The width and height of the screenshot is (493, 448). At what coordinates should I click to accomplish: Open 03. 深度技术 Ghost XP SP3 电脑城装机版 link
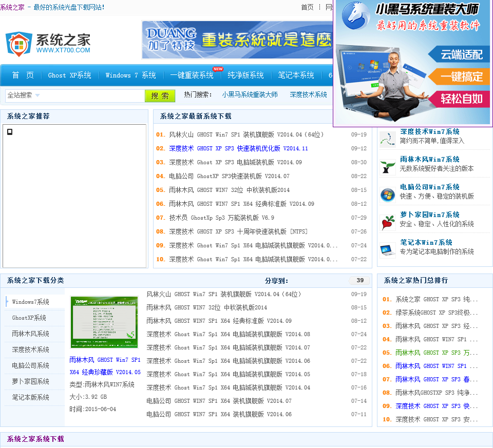click(235, 163)
